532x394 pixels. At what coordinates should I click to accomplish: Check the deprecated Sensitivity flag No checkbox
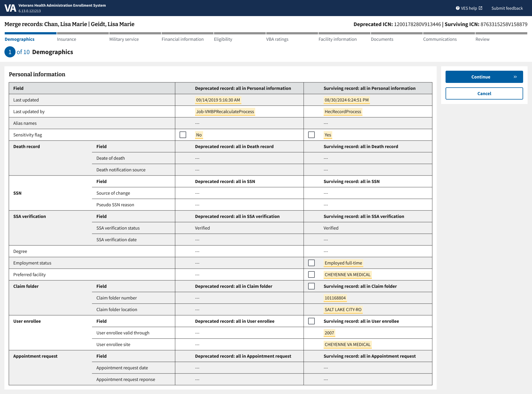click(183, 135)
